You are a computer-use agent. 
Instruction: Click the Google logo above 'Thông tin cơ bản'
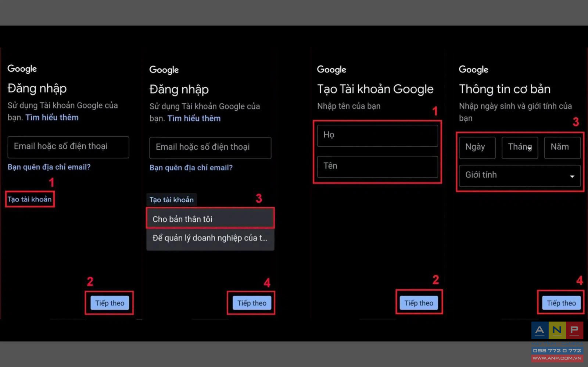tap(473, 70)
